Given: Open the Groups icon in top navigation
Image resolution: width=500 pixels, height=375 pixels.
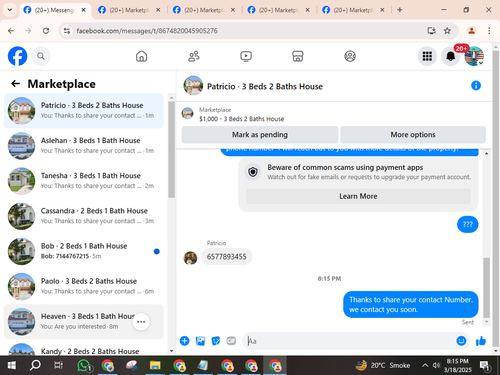Looking at the screenshot, I should point(350,56).
